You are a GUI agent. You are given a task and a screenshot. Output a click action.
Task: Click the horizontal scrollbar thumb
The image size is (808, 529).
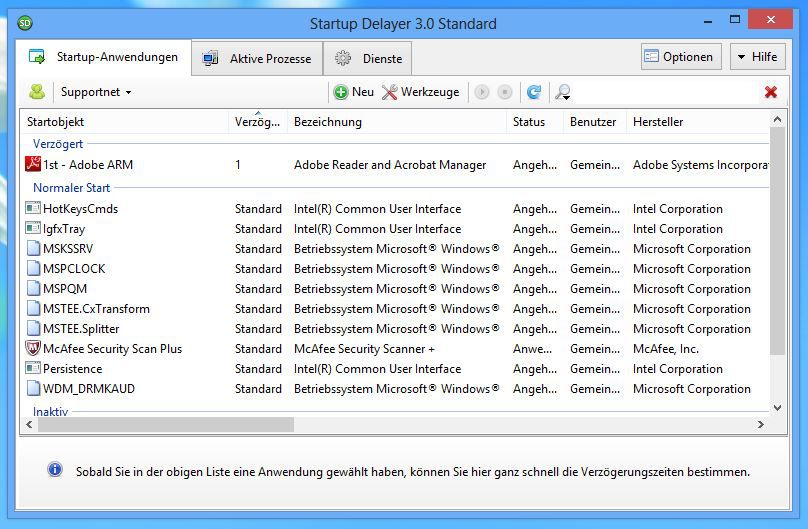point(166,424)
